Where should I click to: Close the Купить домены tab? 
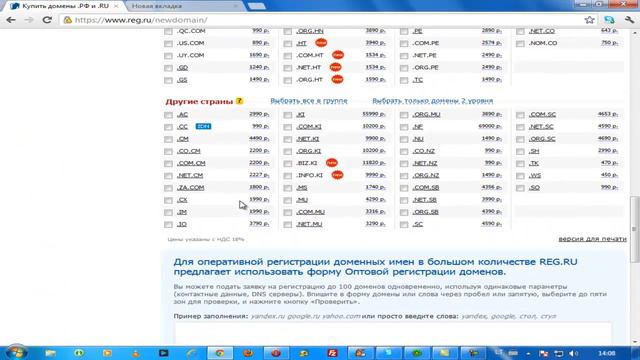click(x=116, y=6)
